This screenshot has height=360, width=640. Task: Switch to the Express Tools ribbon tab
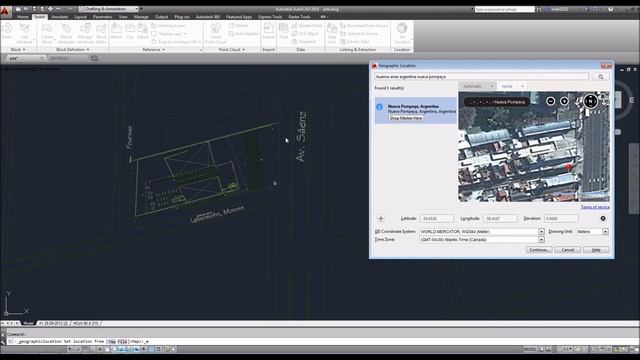(x=270, y=17)
